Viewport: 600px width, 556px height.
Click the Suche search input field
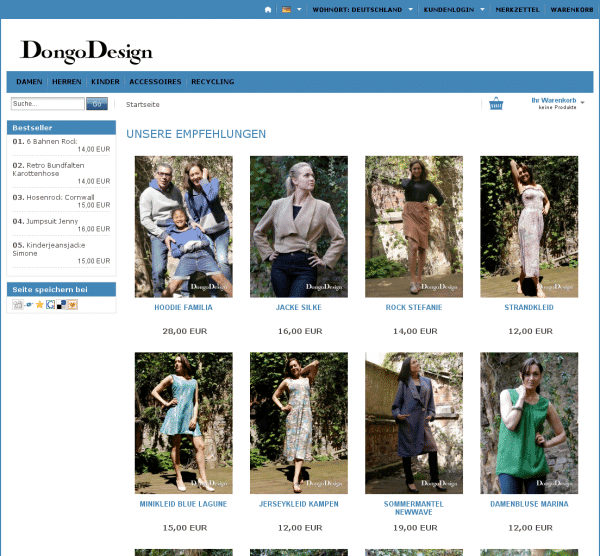[x=47, y=104]
